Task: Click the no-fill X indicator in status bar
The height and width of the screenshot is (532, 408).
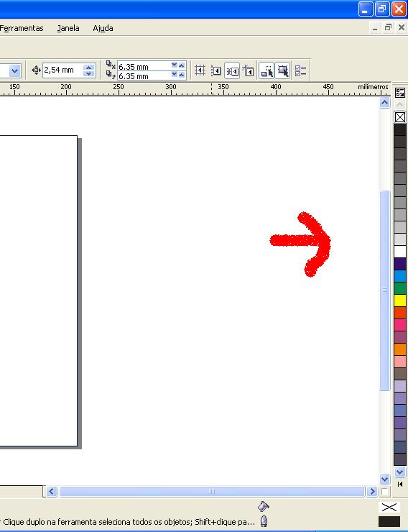Action: click(389, 508)
